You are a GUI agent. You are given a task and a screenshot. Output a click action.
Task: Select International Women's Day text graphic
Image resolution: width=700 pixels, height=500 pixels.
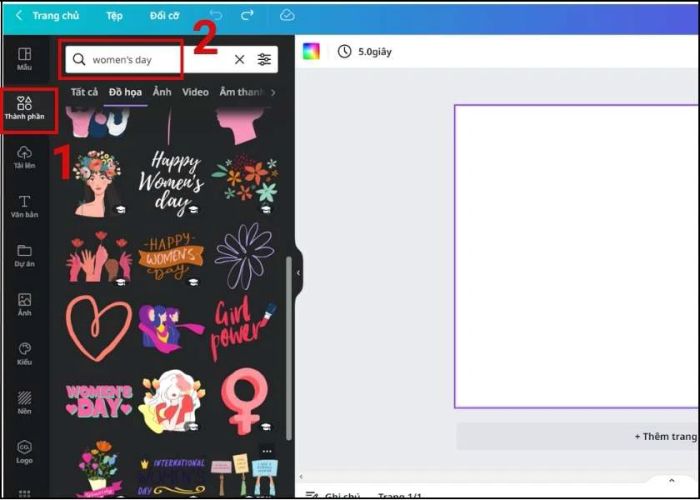[x=171, y=477]
